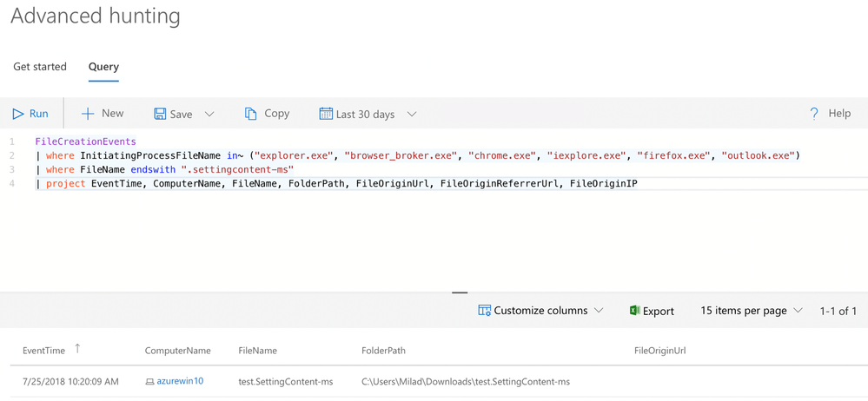Click the project keyword on line 4
The image size is (868, 401).
point(66,184)
